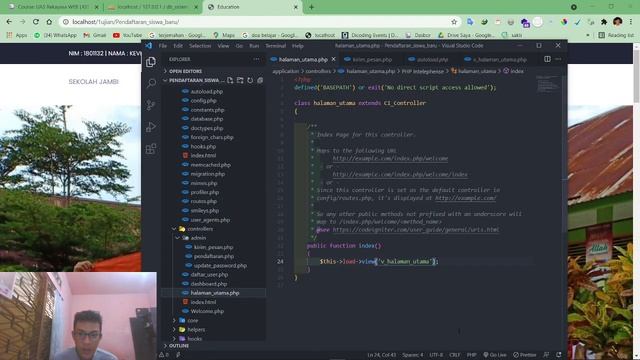Open the Chrome profile avatar
Viewport: 640px width, 360px height.
click(618, 22)
